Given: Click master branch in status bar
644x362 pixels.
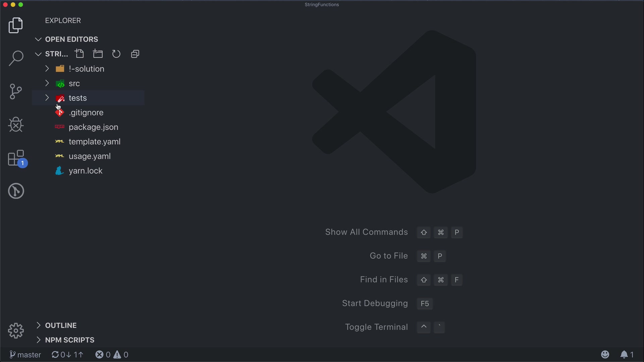Looking at the screenshot, I should 25,355.
